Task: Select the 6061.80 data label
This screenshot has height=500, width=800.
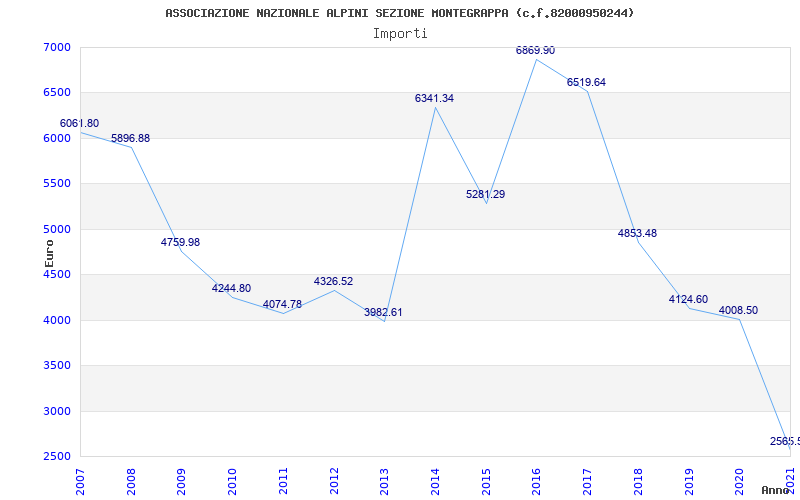Action: click(80, 123)
